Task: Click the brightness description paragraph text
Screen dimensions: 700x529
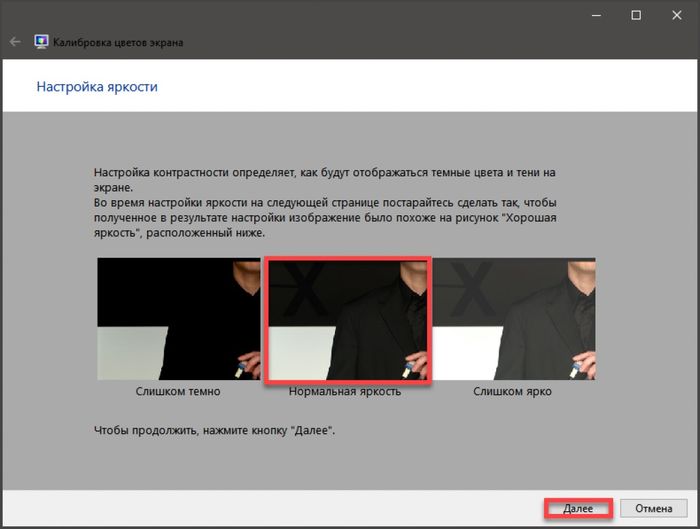Action: click(x=334, y=202)
